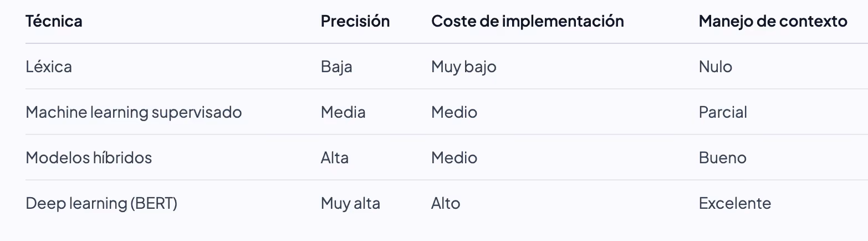
Task: Click the Precisión column header
Action: click(355, 21)
